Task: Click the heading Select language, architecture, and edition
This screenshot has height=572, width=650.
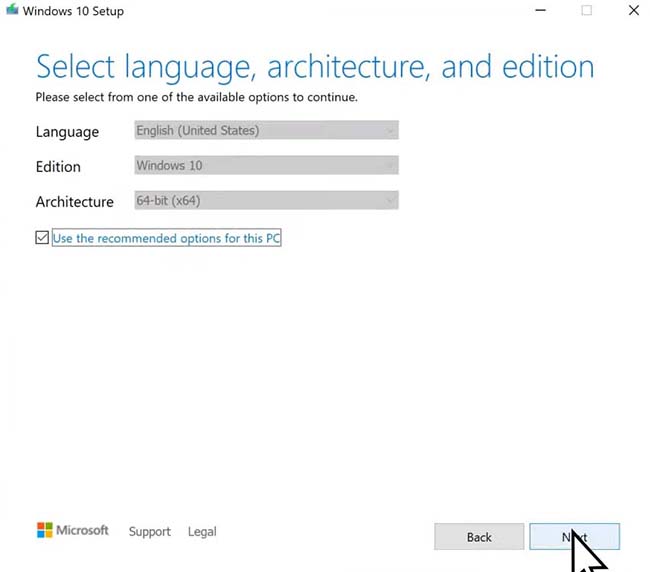Action: [x=315, y=66]
